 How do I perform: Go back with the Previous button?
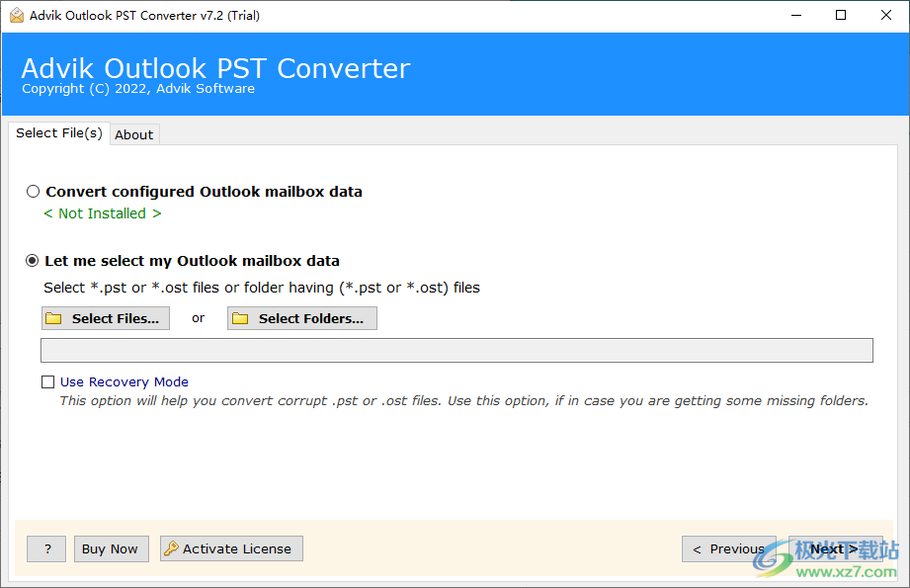pyautogui.click(x=729, y=548)
